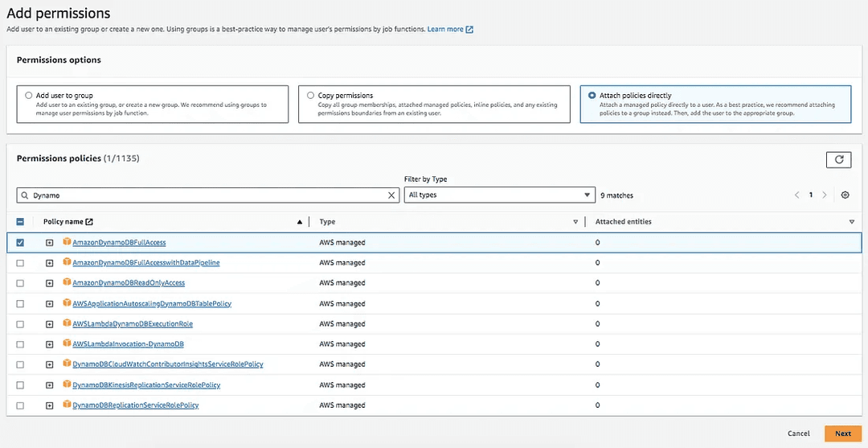Viewport: 868px width, 448px height.
Task: Expand DynamoDBCloudWatchContributorInsightsServiceRolePolicy details
Action: click(49, 364)
